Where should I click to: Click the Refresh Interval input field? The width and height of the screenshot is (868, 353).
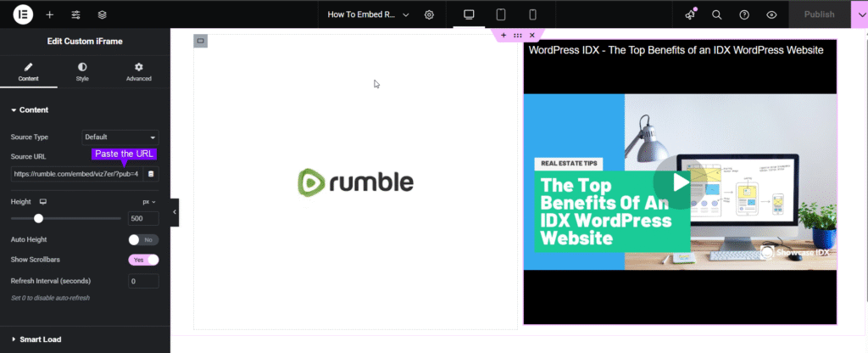click(x=143, y=281)
